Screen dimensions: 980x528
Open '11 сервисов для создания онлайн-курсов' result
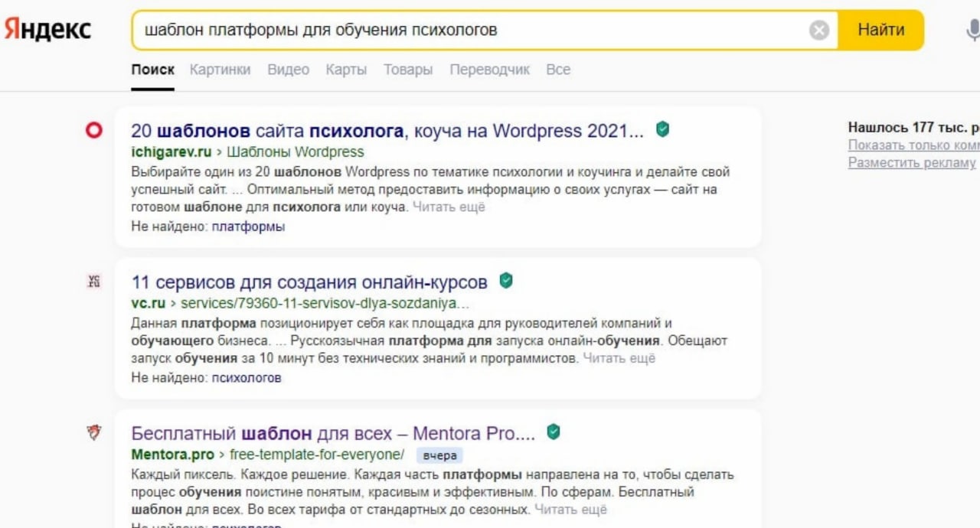309,282
